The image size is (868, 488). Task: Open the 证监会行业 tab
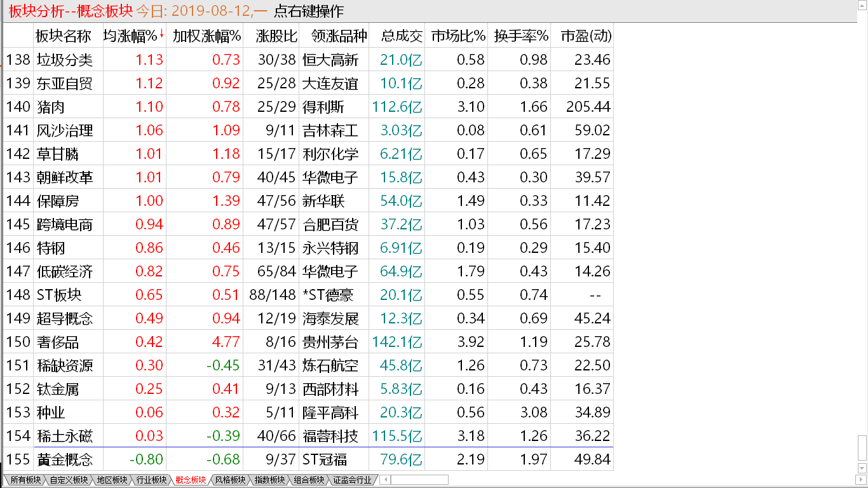[352, 480]
